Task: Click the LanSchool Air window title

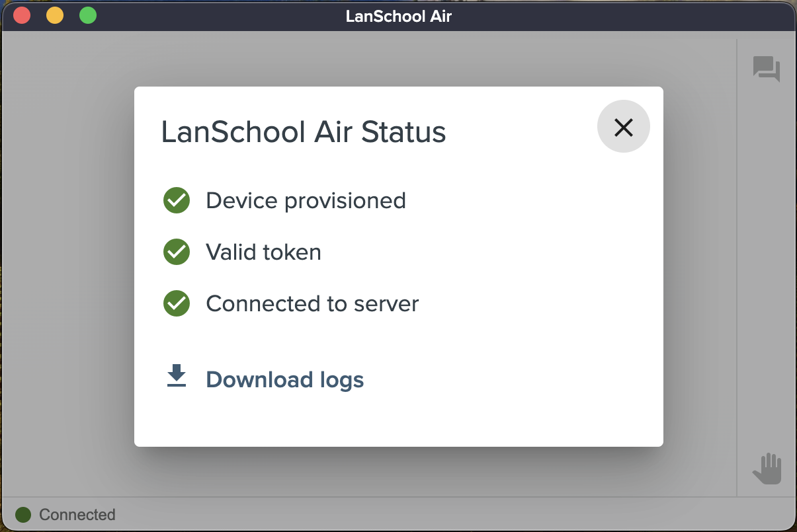Action: [x=399, y=16]
